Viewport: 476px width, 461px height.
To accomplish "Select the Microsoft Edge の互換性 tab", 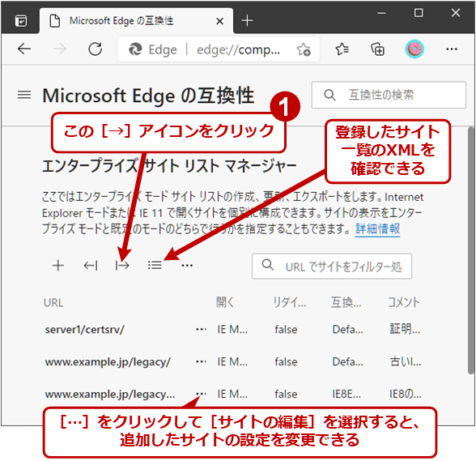I will pos(136,21).
